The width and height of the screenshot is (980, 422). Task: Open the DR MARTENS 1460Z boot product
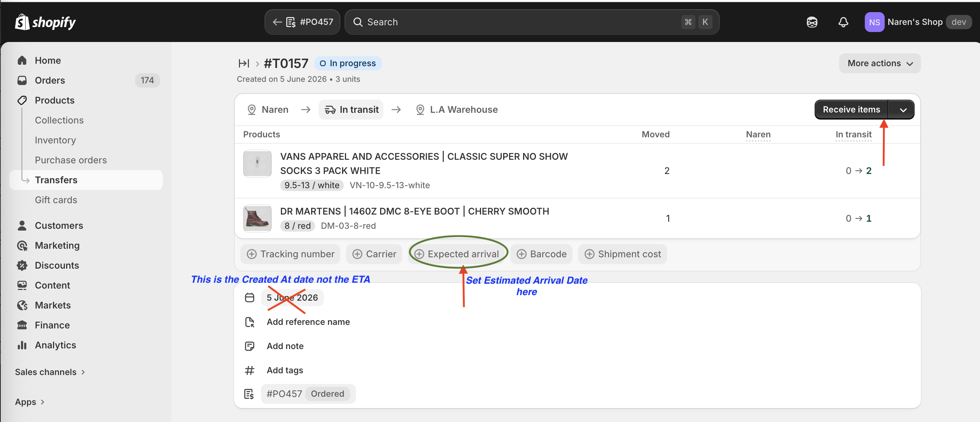click(x=415, y=211)
